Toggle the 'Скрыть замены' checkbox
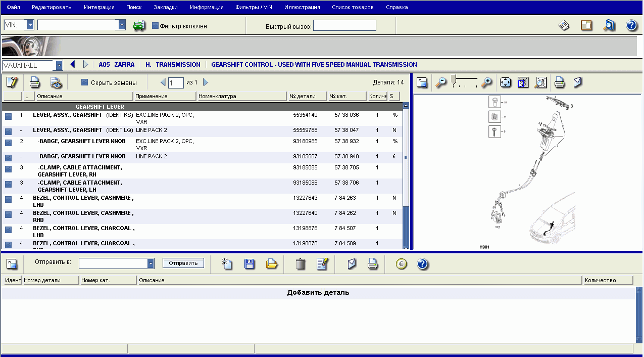 85,82
